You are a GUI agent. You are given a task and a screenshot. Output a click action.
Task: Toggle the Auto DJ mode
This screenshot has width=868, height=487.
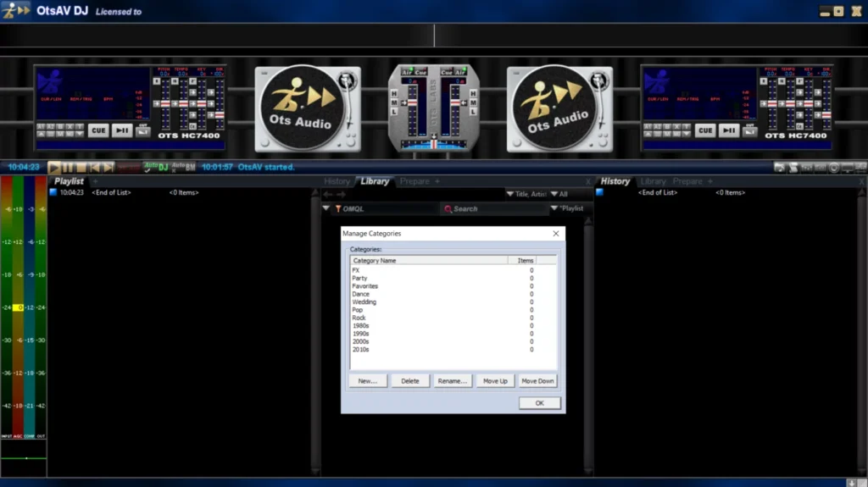coord(156,167)
